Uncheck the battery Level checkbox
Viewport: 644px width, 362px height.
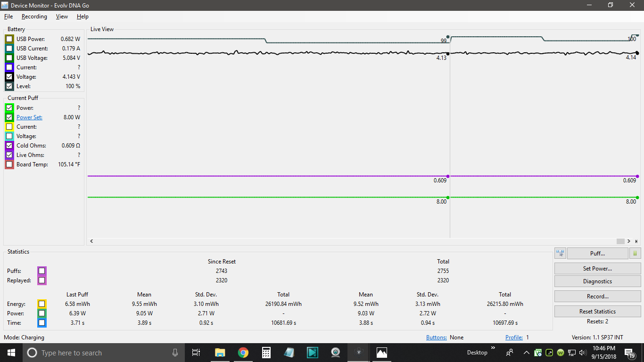point(9,86)
